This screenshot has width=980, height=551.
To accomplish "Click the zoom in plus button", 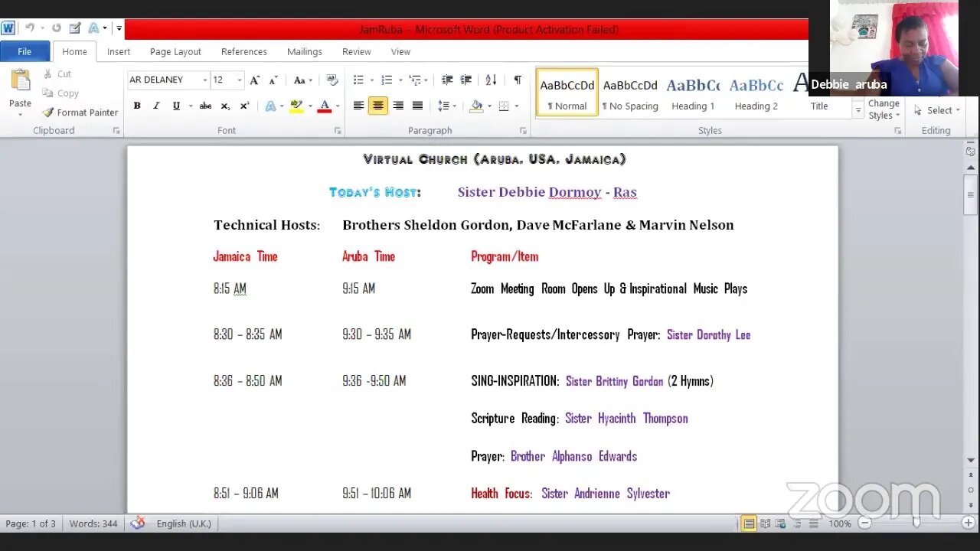I will pos(968,523).
